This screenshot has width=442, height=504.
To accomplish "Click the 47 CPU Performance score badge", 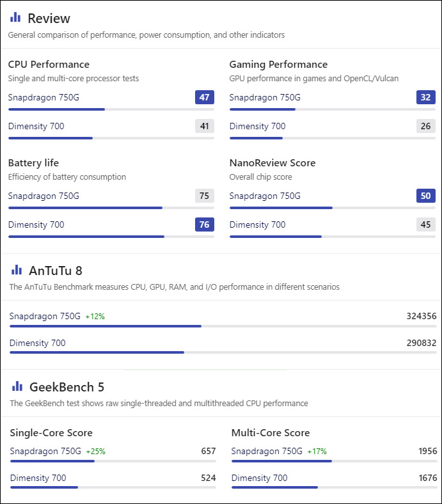I will (x=205, y=97).
